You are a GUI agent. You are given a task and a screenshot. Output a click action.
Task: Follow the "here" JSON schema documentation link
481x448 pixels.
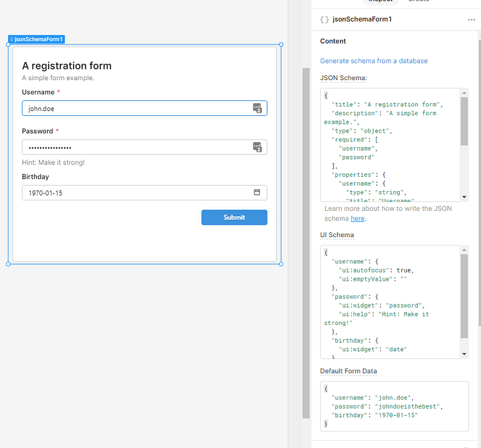357,219
